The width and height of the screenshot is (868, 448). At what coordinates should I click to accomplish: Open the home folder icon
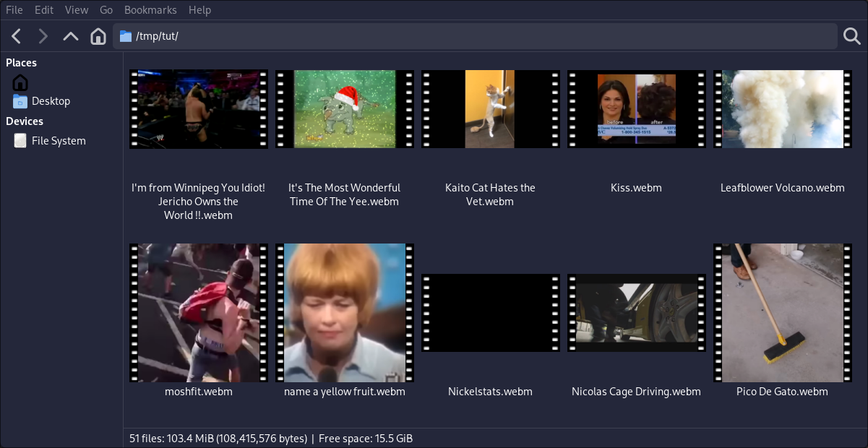click(x=98, y=35)
